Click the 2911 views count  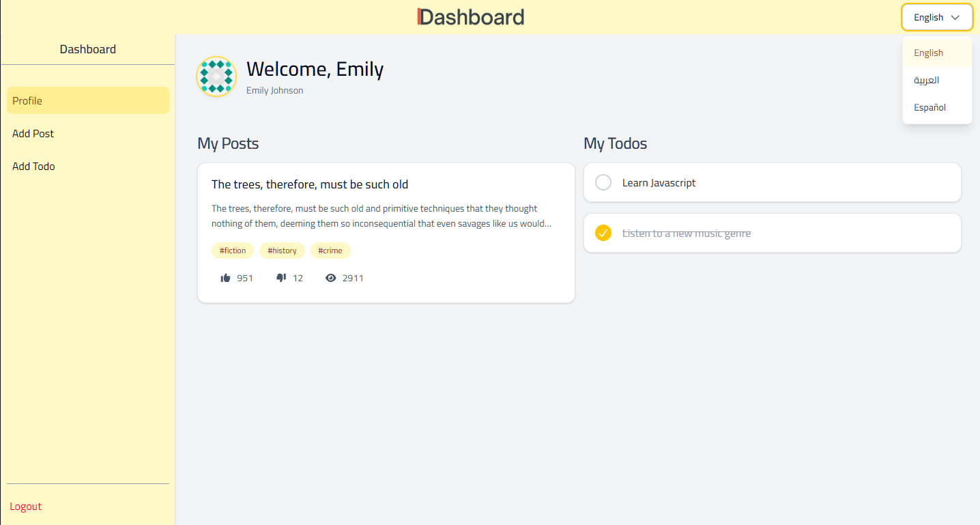353,278
